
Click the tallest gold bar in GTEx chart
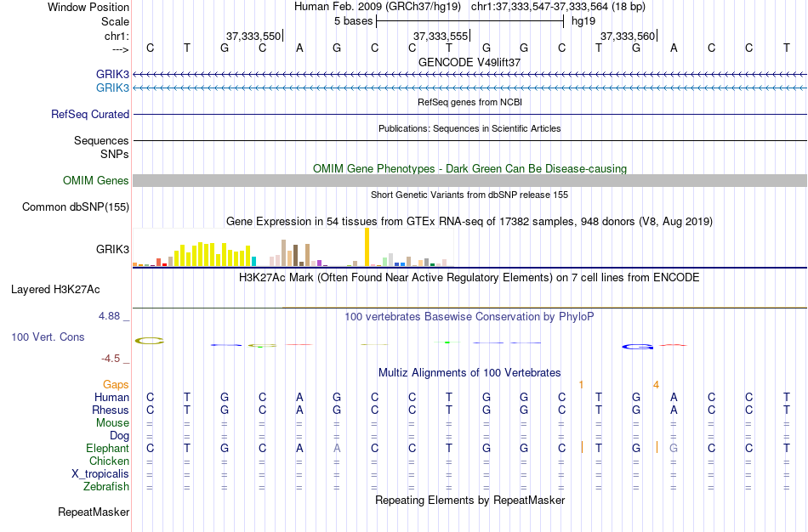click(x=367, y=246)
